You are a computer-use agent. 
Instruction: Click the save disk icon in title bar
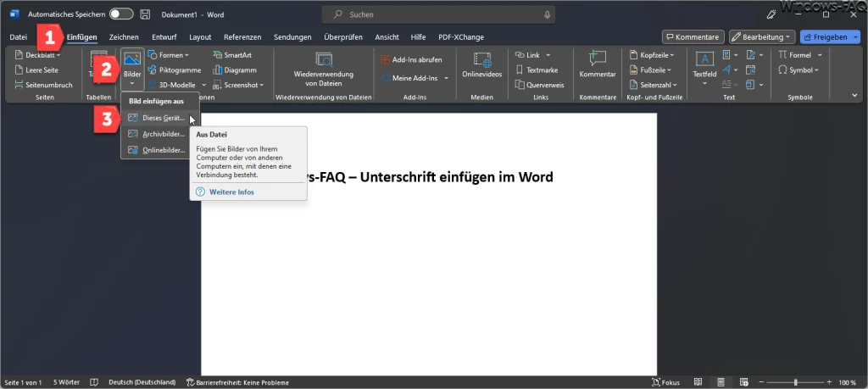(145, 14)
